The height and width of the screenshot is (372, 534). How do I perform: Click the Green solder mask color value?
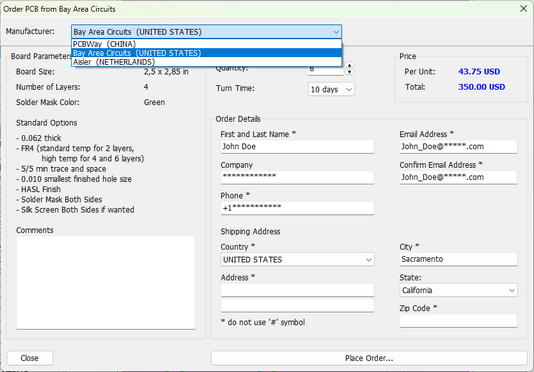[154, 102]
